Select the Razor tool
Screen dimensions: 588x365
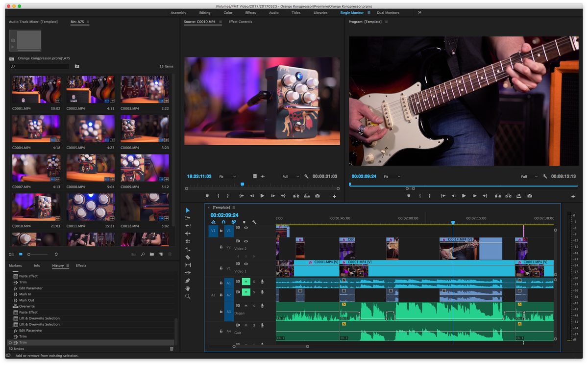[x=188, y=257]
